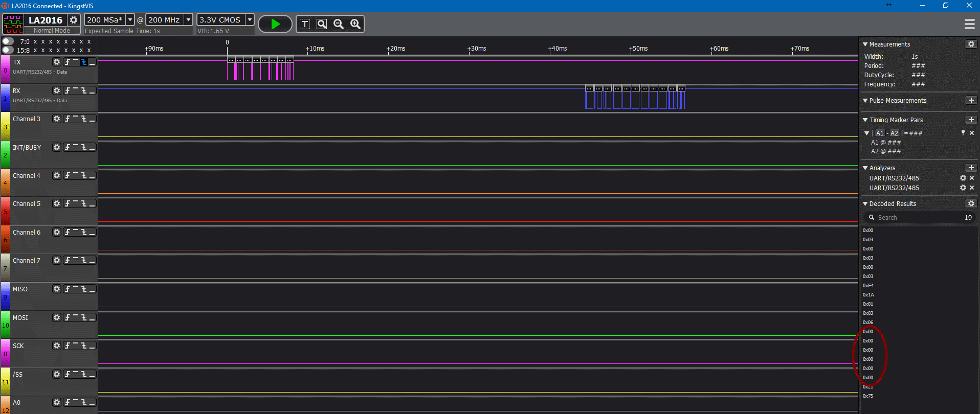Collapse the Decoded Results section

(x=865, y=204)
